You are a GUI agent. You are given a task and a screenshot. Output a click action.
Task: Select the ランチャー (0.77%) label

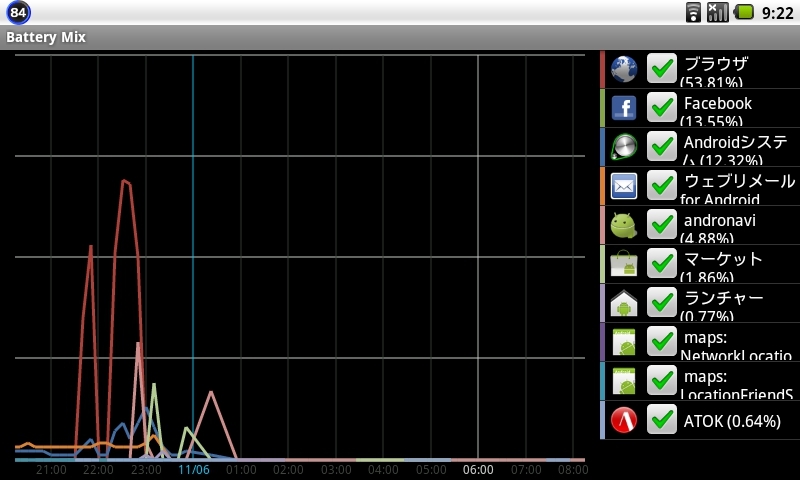(x=722, y=306)
